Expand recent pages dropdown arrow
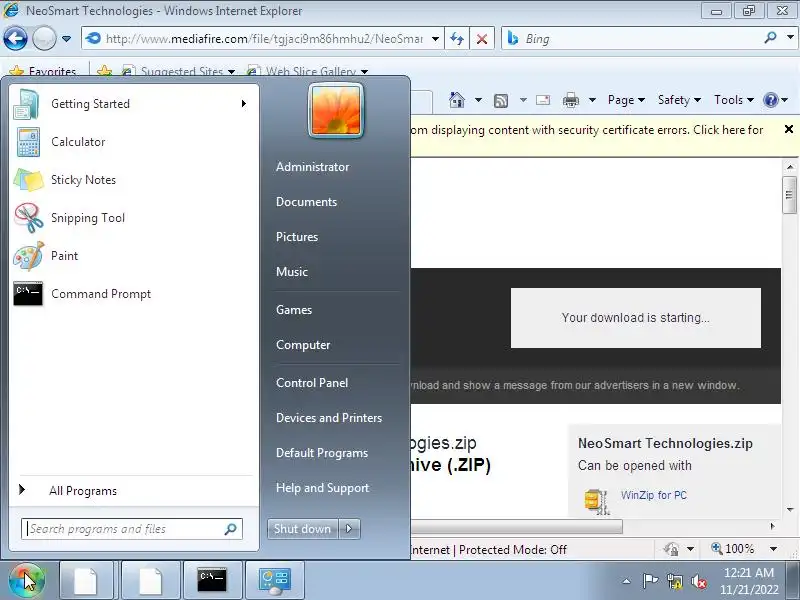Screen dimensions: 800x600 (x=66, y=39)
